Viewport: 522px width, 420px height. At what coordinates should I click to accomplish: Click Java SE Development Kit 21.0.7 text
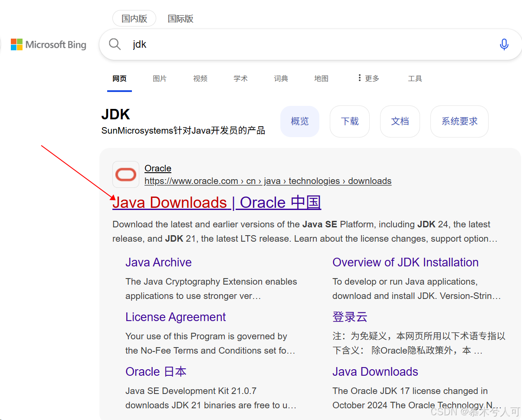click(211, 398)
